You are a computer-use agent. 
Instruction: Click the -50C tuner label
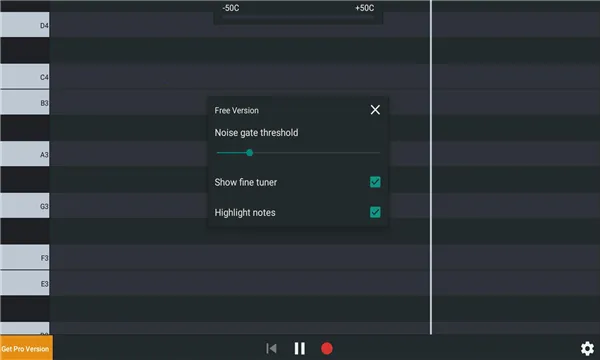[231, 8]
